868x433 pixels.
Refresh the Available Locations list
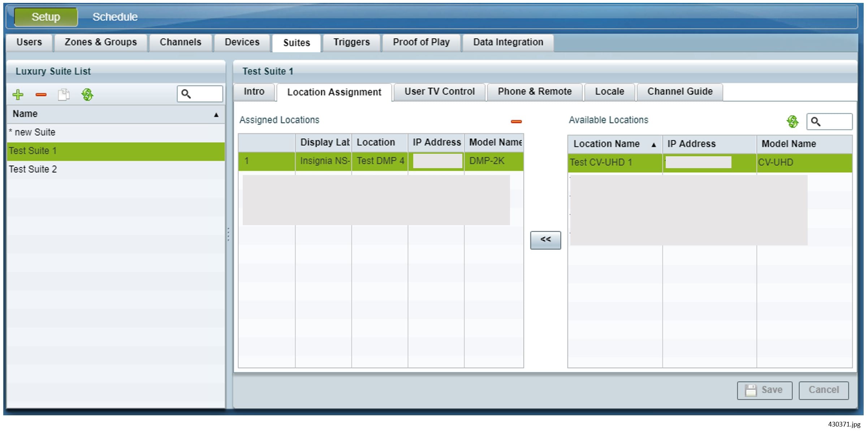[x=793, y=122]
